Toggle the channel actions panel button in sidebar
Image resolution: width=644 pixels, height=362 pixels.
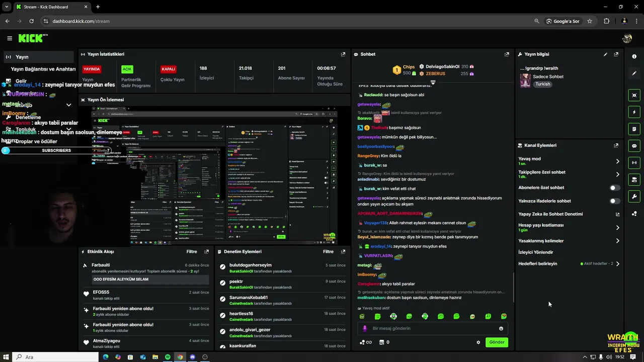click(634, 179)
